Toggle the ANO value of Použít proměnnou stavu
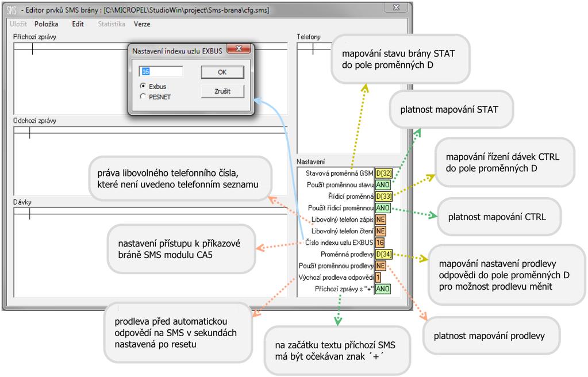588x377 pixels. [383, 185]
